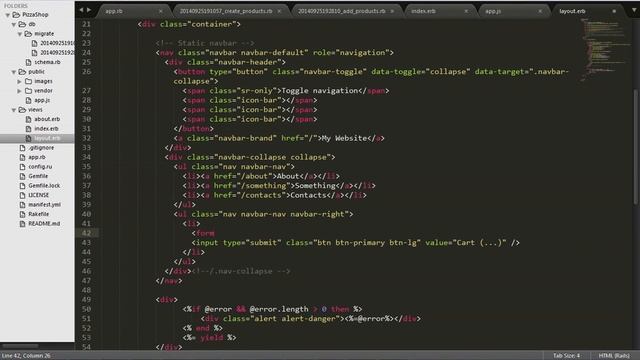Click line number 42 in gutter

[x=87, y=233]
